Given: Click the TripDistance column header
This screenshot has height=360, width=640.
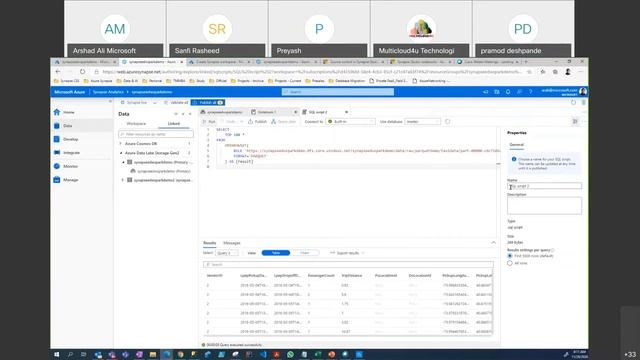Looking at the screenshot, I should pyautogui.click(x=352, y=276).
